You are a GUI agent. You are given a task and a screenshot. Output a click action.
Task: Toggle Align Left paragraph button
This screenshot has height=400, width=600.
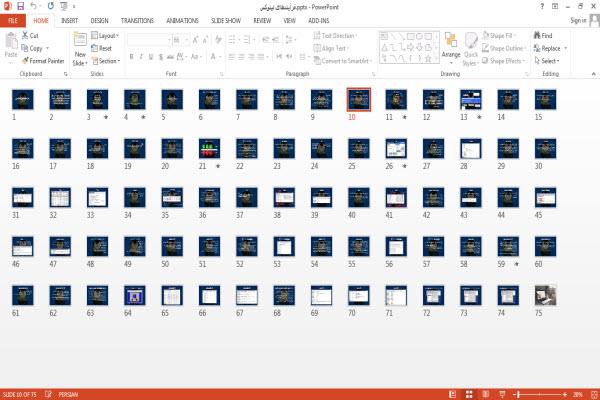click(x=232, y=57)
